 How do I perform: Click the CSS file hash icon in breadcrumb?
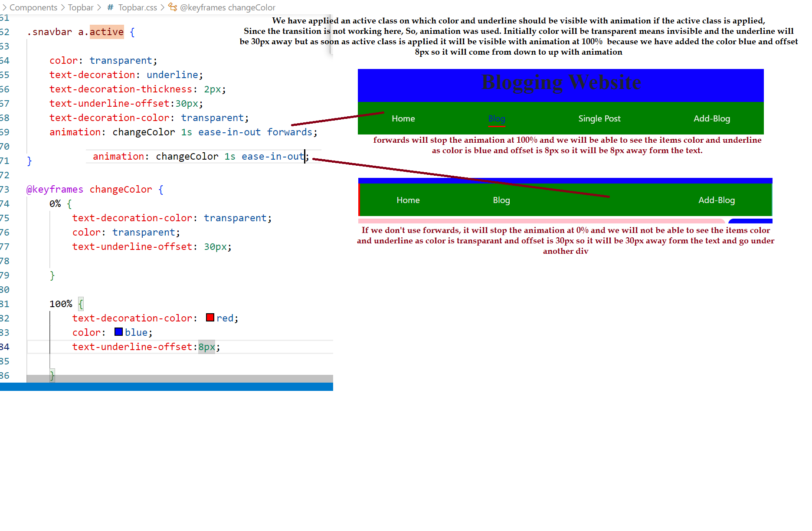110,7
